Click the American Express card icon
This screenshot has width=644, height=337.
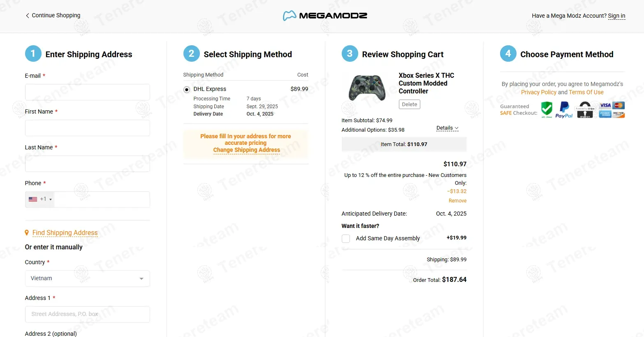tap(605, 114)
